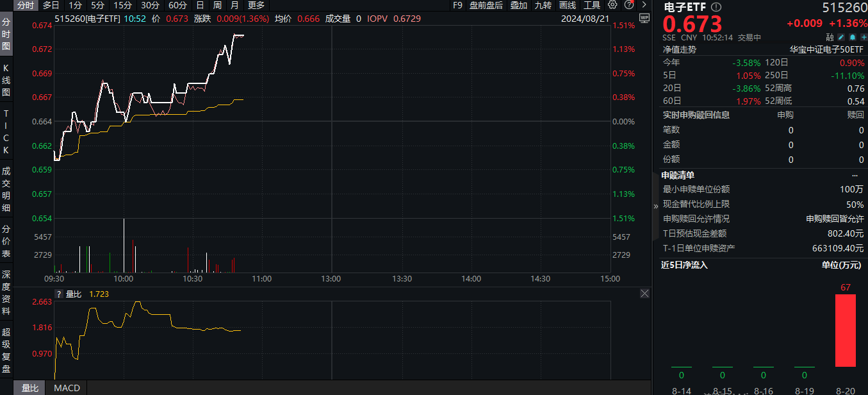Open K线图 in left sidebar
Image resolution: width=868 pixels, height=395 pixels.
[x=6, y=80]
